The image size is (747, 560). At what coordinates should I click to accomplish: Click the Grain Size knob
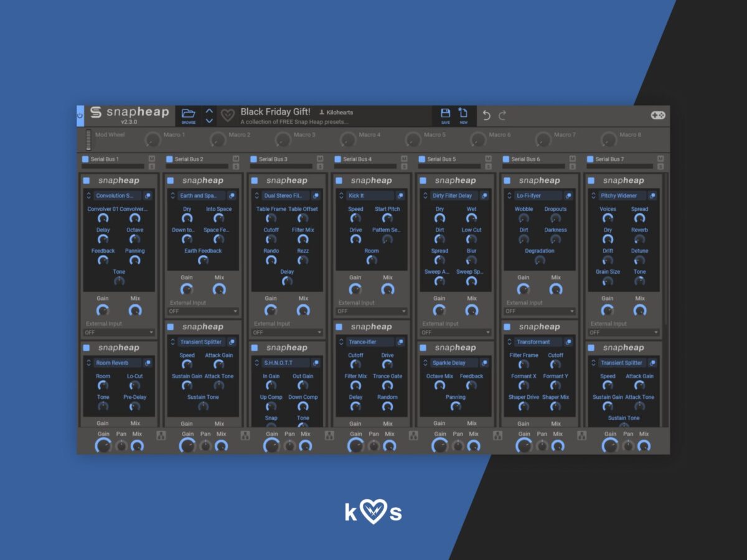tap(608, 281)
